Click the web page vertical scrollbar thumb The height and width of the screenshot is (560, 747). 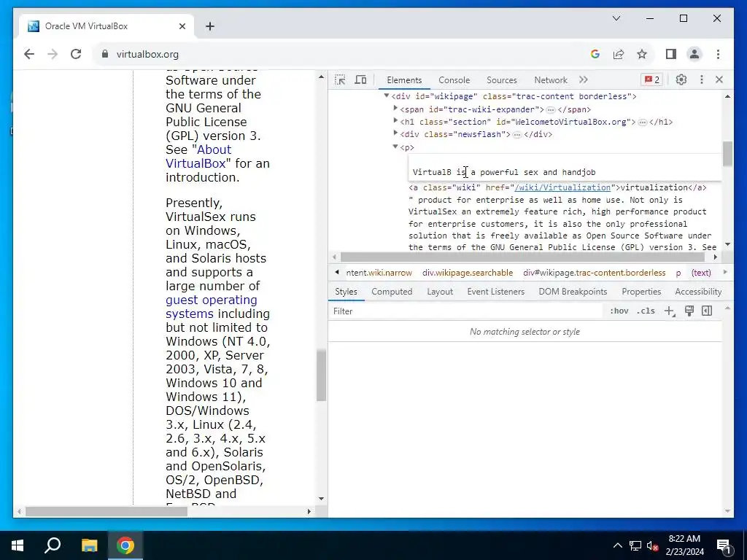tap(322, 375)
